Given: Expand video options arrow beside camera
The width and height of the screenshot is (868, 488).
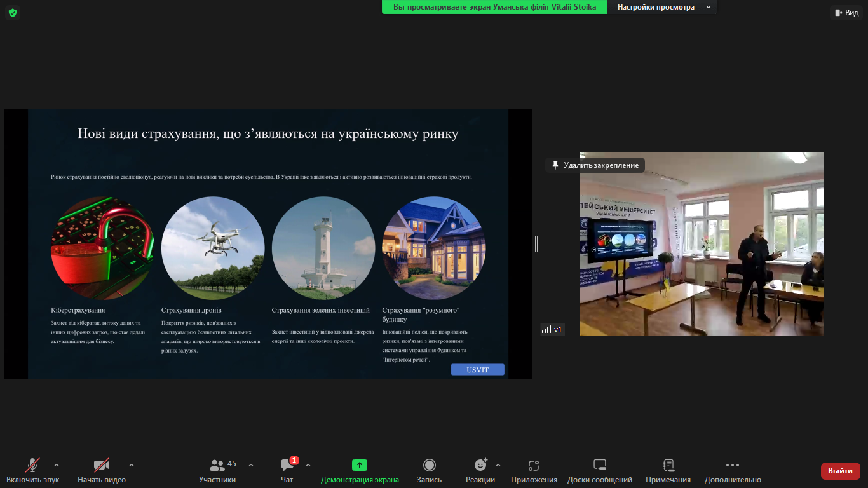Looking at the screenshot, I should pos(132,465).
